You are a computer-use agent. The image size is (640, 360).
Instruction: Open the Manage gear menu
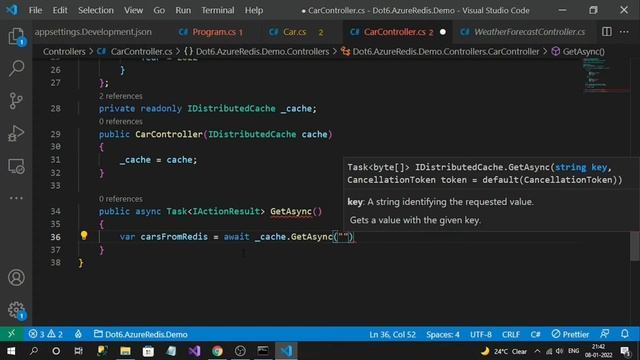(16, 310)
